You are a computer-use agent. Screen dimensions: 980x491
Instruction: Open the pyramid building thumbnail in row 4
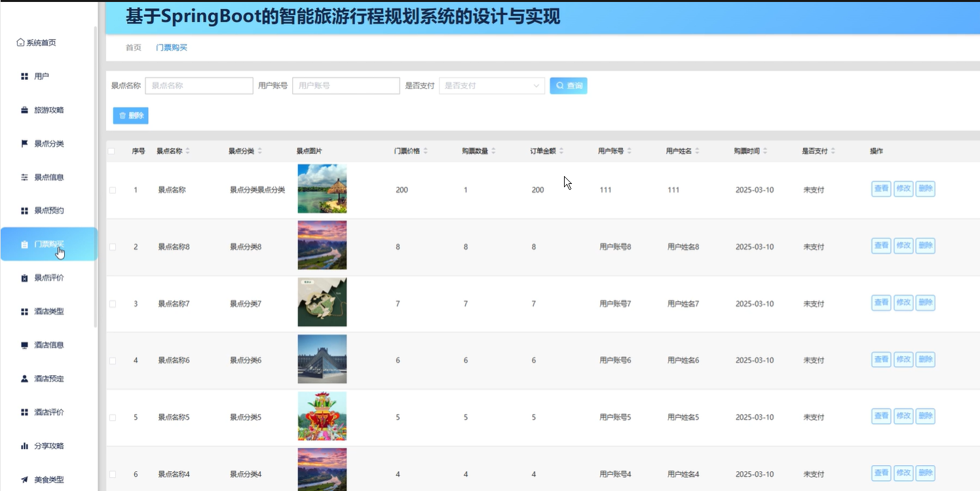(322, 359)
